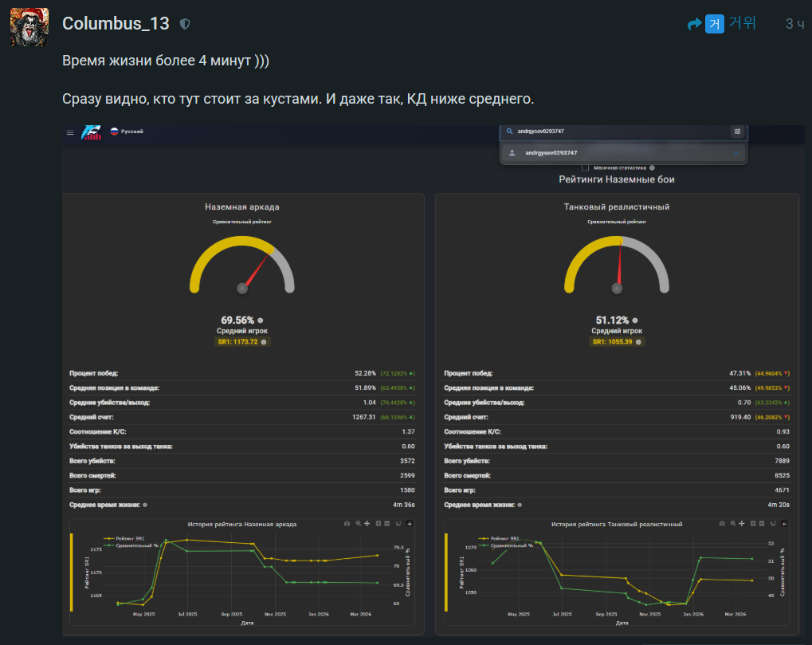Click info icon next to 69.56% rating

point(261,321)
